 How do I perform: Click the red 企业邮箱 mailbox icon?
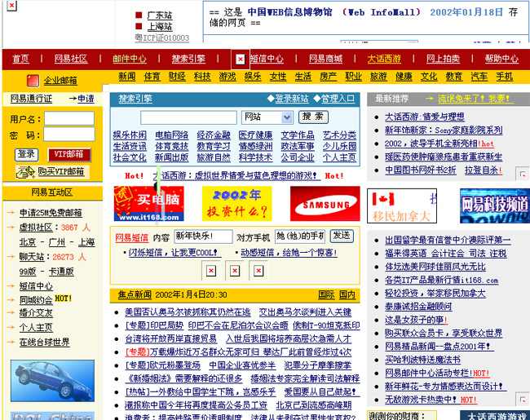33,81
